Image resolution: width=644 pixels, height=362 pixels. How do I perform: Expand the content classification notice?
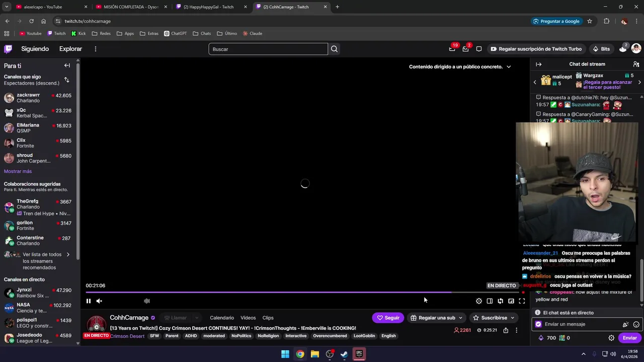tap(509, 67)
